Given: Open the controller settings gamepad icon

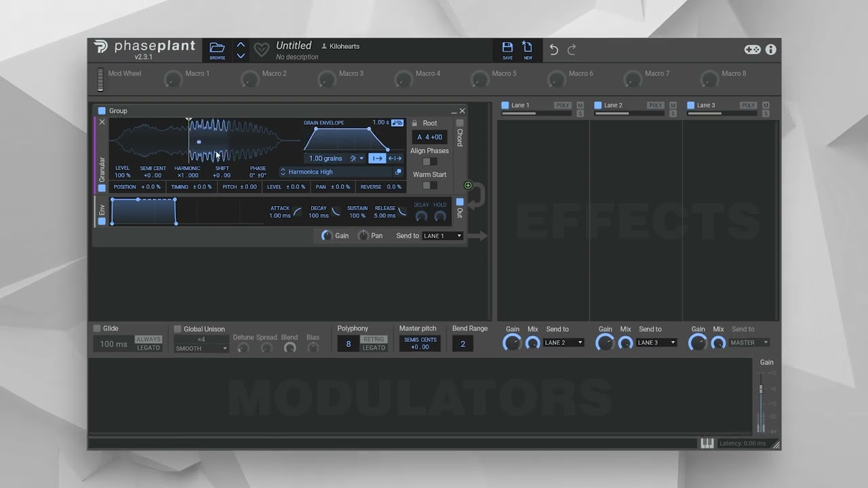Looking at the screenshot, I should coord(753,49).
